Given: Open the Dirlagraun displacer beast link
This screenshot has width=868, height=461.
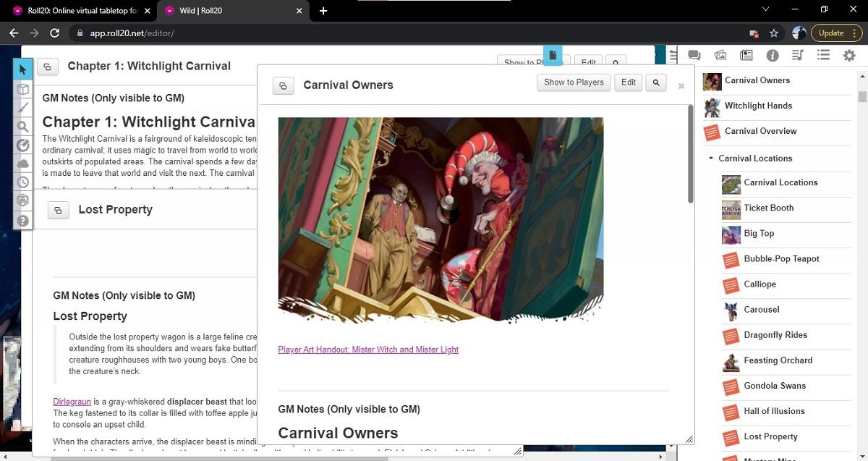Looking at the screenshot, I should click(x=72, y=401).
